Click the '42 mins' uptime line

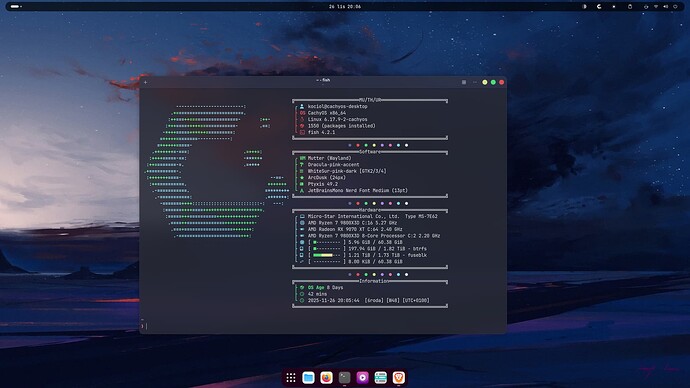click(317, 294)
